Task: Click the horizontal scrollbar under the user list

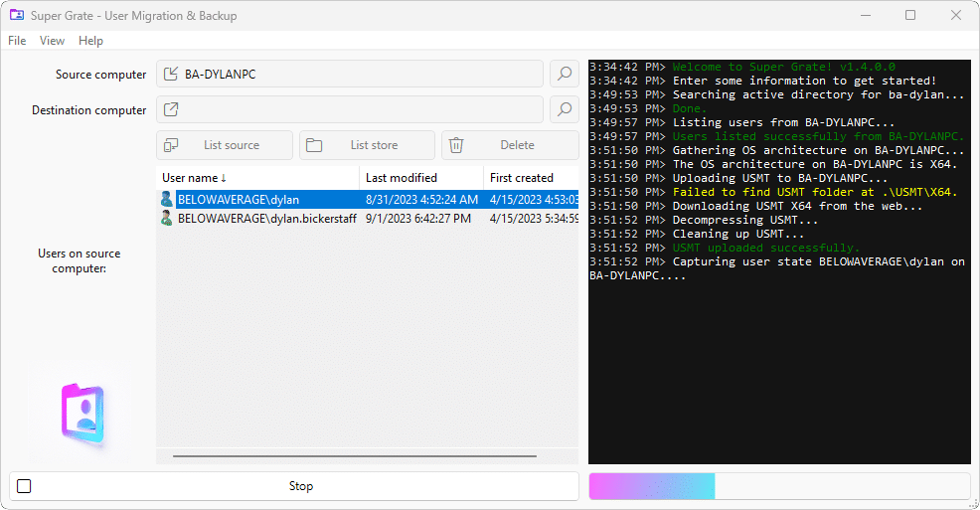Action: coord(354,456)
